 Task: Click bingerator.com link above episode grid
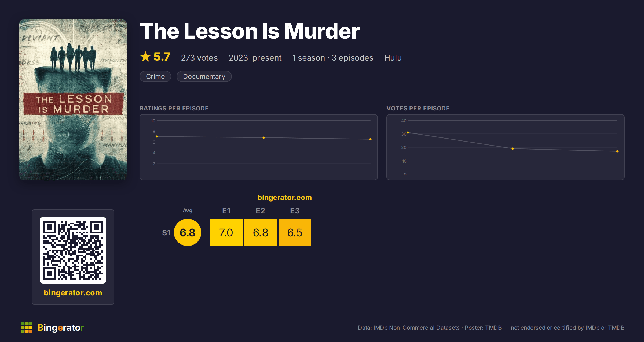[285, 198]
